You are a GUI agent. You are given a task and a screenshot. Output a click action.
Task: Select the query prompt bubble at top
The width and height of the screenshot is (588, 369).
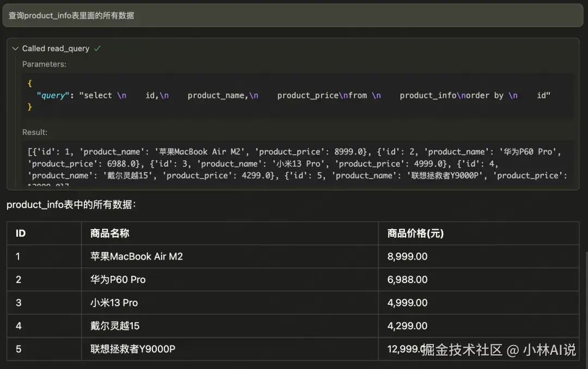tap(294, 15)
